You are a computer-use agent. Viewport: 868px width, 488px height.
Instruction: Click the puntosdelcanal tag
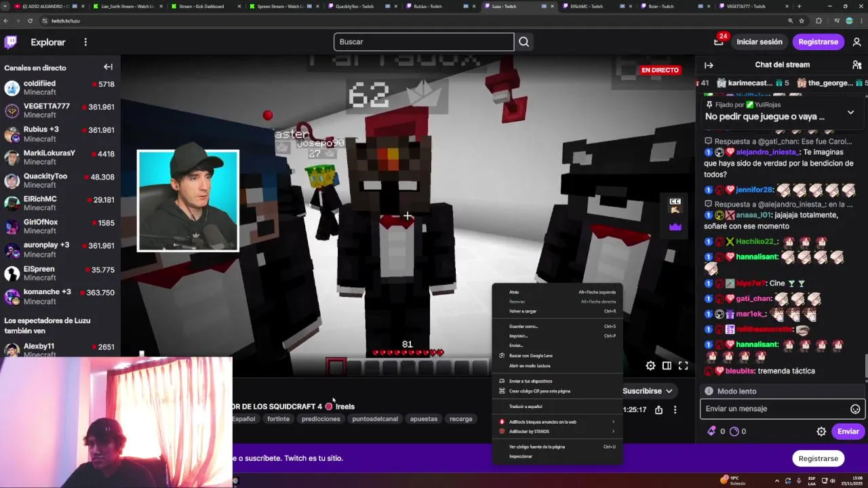(375, 419)
